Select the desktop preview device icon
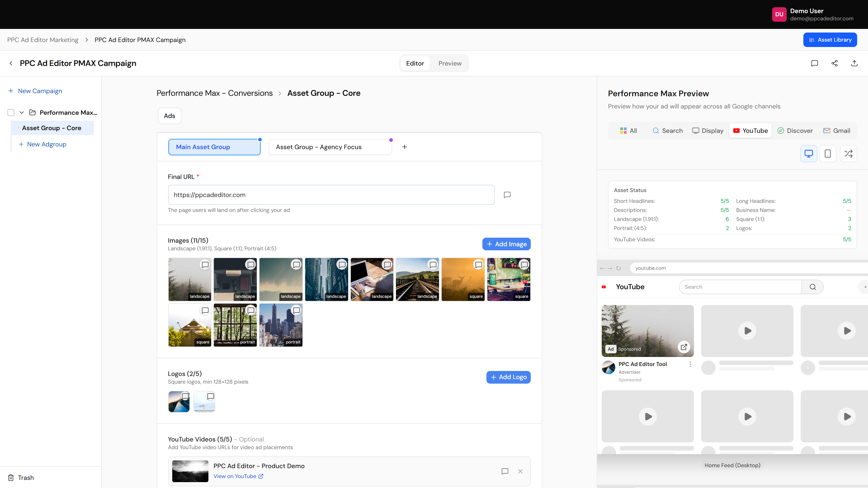The height and width of the screenshot is (488, 868). point(808,154)
